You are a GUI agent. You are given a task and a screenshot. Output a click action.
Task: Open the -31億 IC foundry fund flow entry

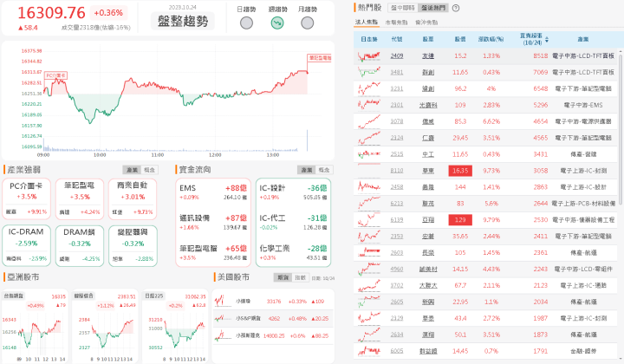click(293, 222)
